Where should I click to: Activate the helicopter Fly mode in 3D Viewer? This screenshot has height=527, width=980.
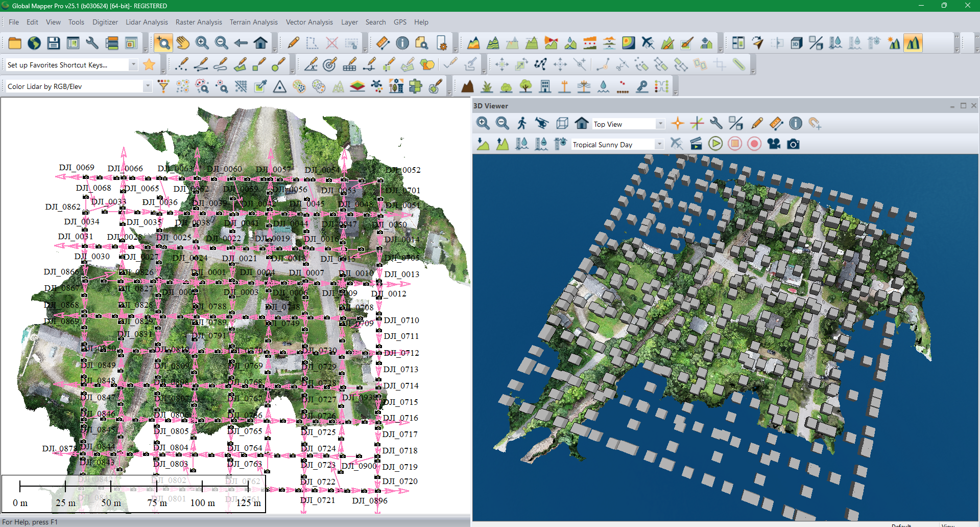(542, 123)
